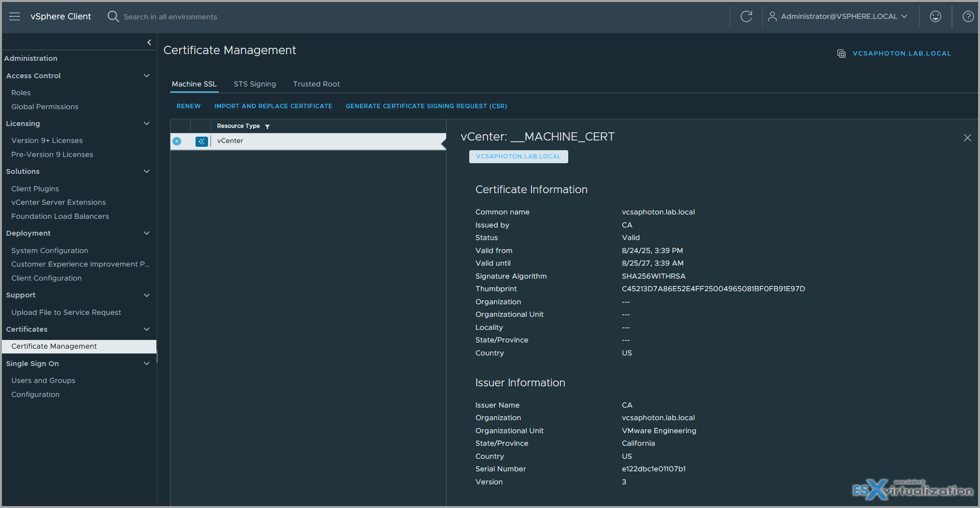Click the VCSAPHOTON.LAB.LOCAL tag in details panel

tap(518, 156)
